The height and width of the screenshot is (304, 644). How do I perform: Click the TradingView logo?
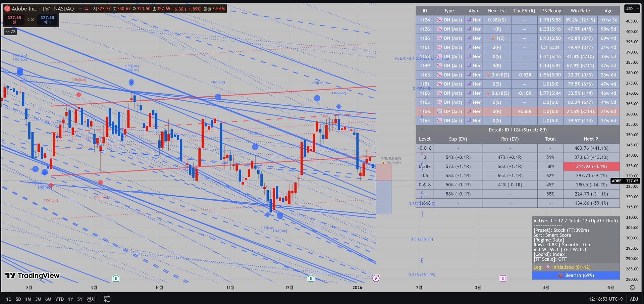coord(33,275)
